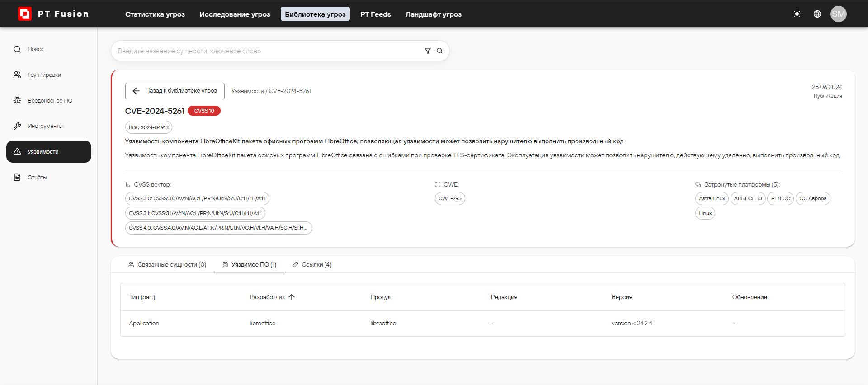Screen dimensions: 868x385
Task: Click the PT Fusion logo icon
Action: point(25,14)
